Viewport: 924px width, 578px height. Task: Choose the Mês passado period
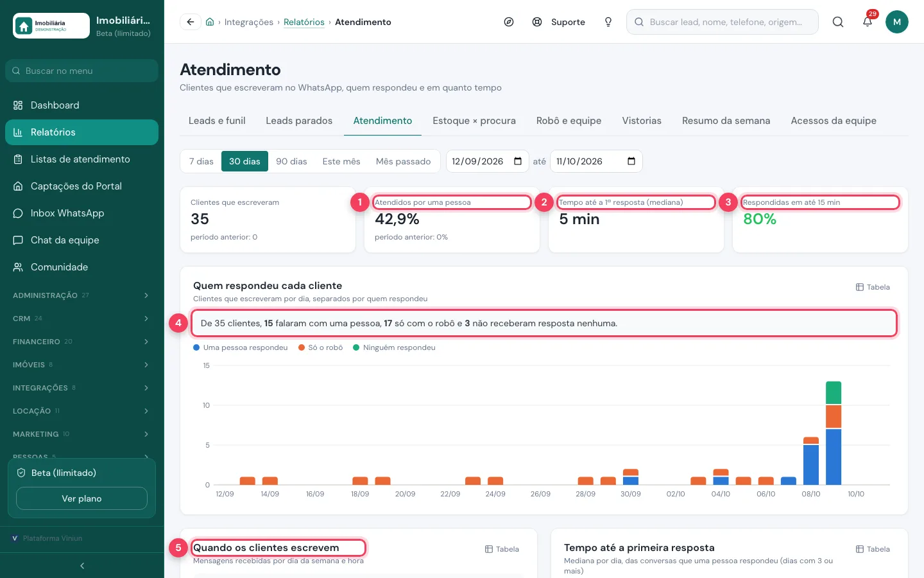(x=403, y=161)
